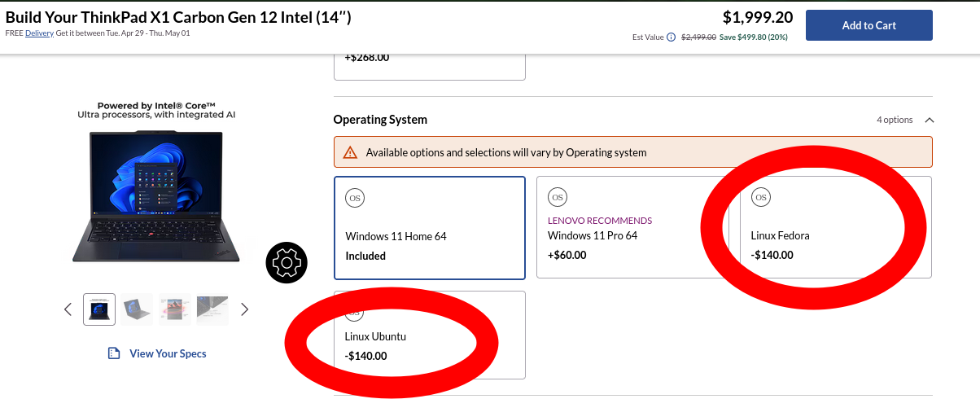This screenshot has width=980, height=399.
Task: Click the '+$60.00' price on Pro card
Action: [567, 255]
